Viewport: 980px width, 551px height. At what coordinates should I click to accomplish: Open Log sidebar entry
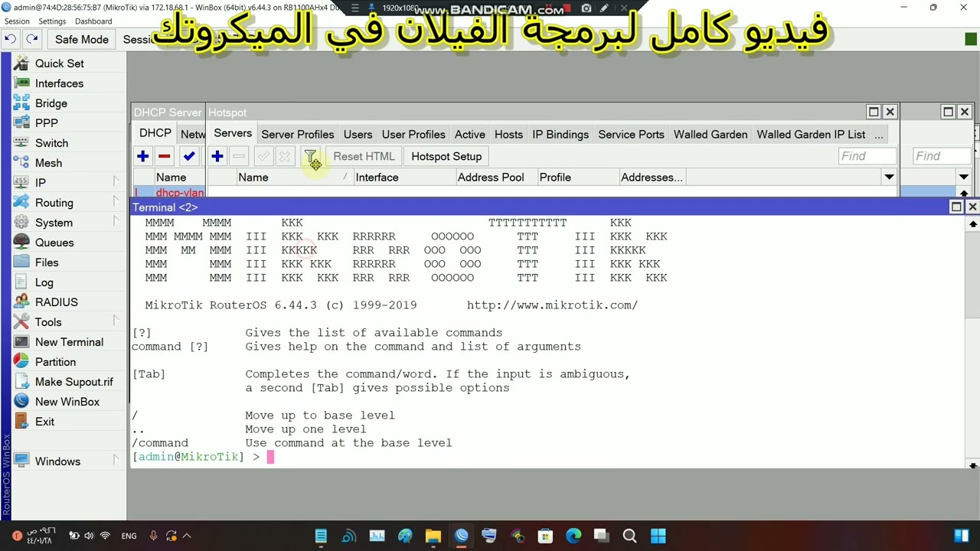(44, 282)
